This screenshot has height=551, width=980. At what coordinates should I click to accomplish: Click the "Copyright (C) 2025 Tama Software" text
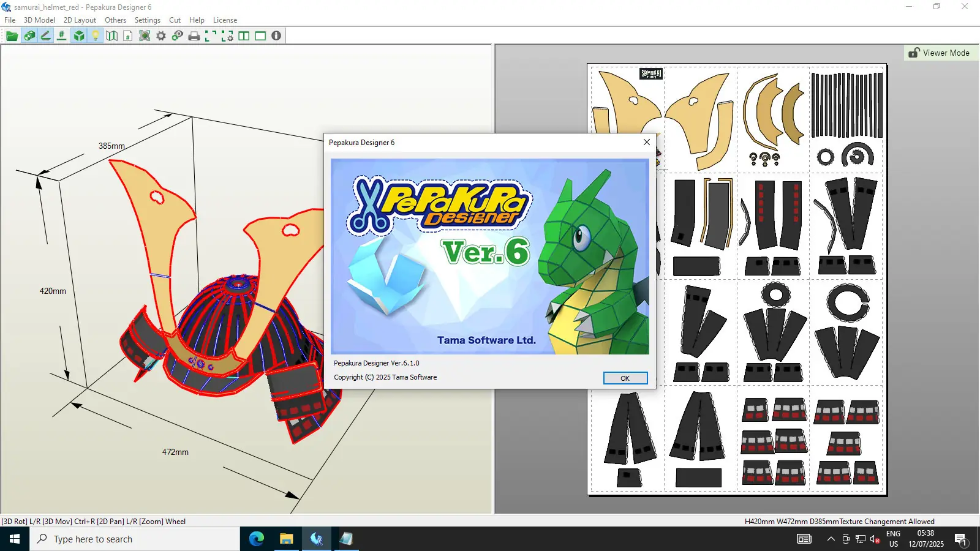point(385,377)
